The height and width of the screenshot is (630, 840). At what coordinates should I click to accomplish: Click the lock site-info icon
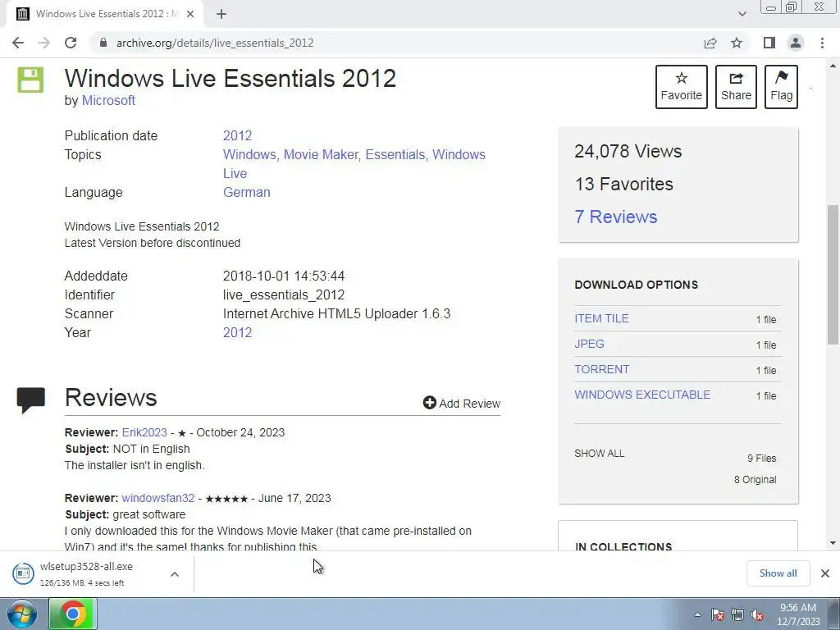coord(103,43)
